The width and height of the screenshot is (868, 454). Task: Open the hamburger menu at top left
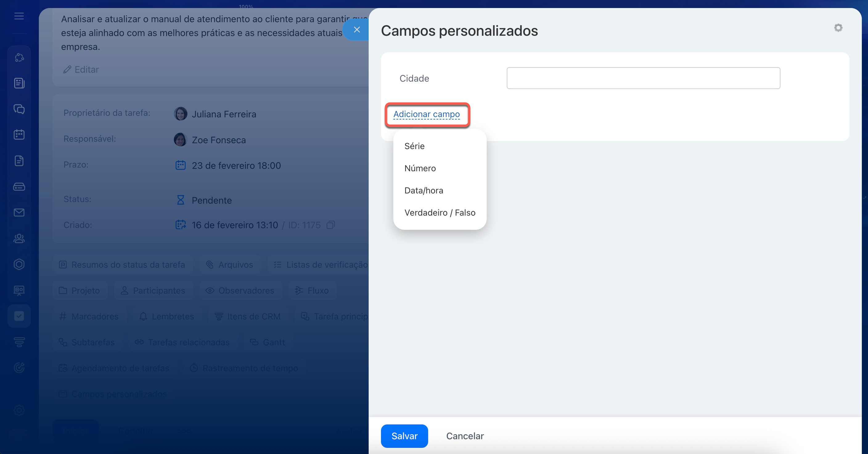click(x=19, y=16)
